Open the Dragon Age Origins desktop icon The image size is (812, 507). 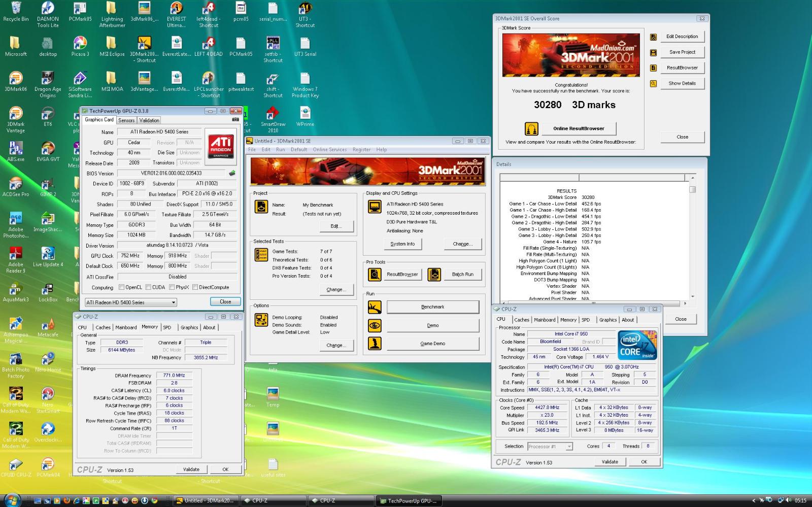click(48, 85)
